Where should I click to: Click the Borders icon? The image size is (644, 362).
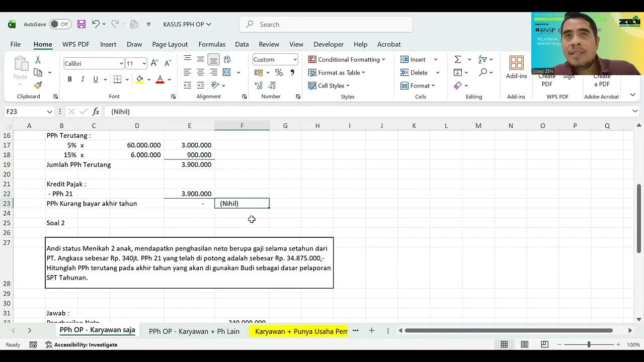(117, 79)
